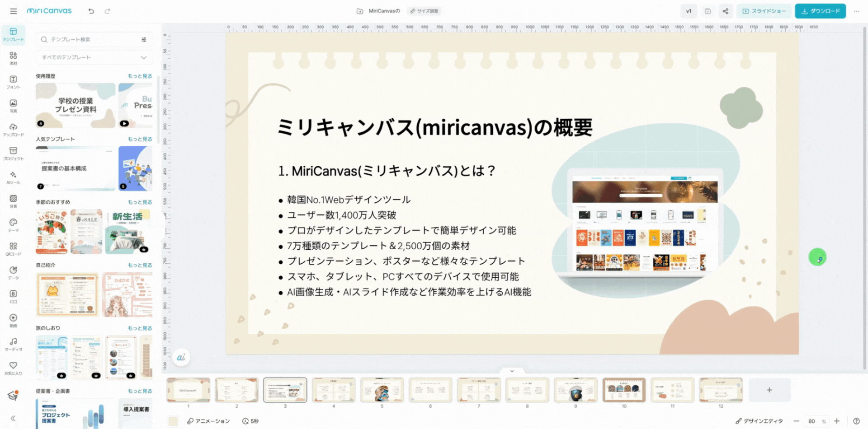Viewport: 868px width, 429px height.
Task: Click もっと見る next to 人気テンプレート
Action: click(140, 139)
